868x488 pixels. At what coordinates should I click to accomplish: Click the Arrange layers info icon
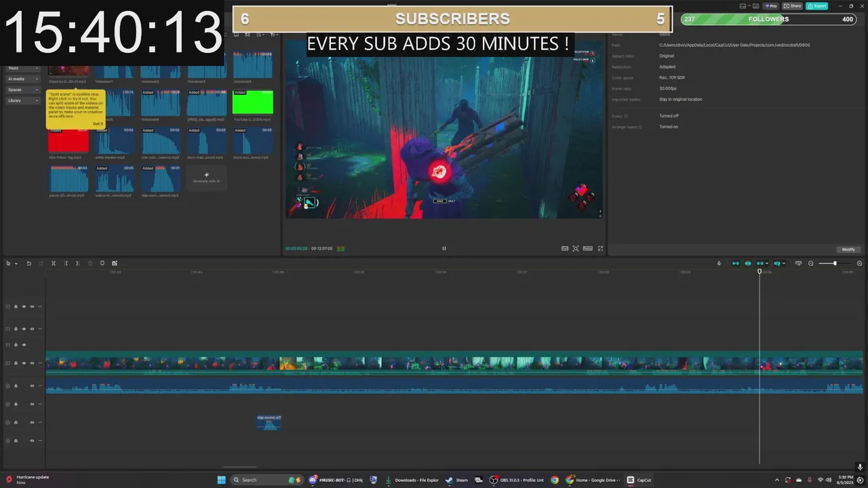(x=640, y=127)
